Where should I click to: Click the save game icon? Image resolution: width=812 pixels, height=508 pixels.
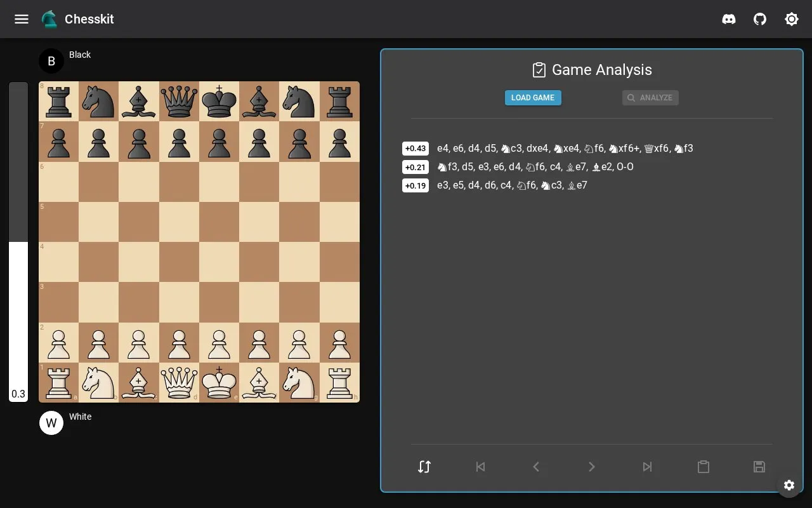759,467
